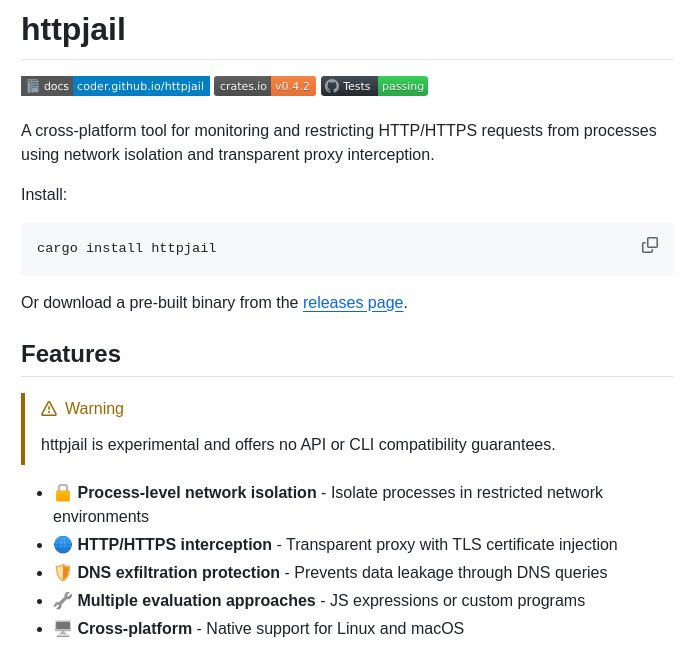Copy the cargo install command
This screenshot has width=694, height=646.
[650, 245]
